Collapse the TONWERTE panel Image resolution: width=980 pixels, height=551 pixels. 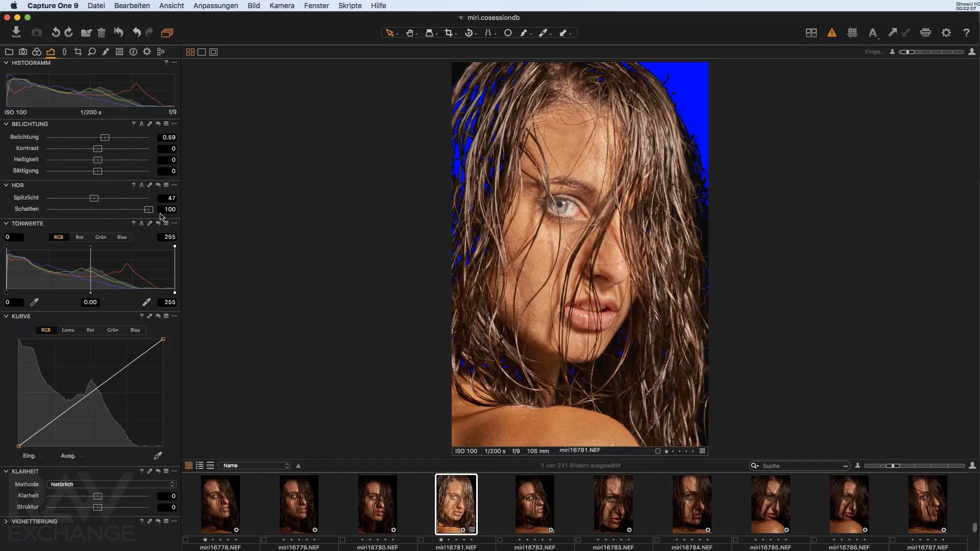point(6,223)
